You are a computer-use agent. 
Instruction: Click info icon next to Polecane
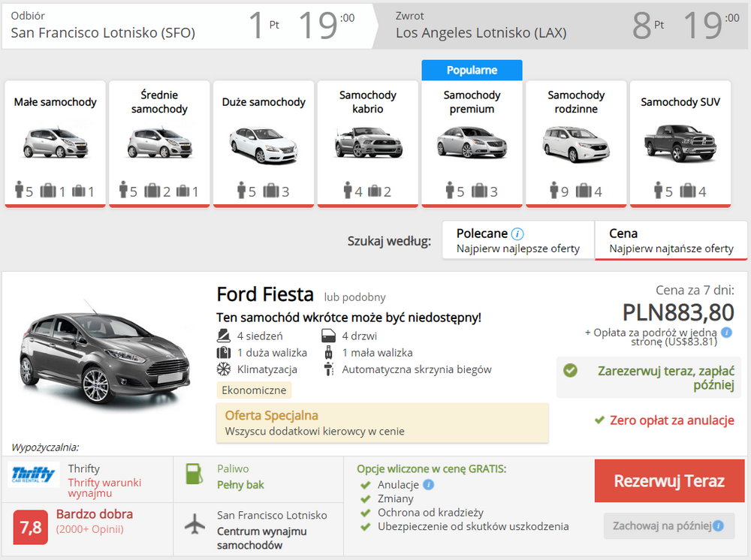pyautogui.click(x=517, y=233)
